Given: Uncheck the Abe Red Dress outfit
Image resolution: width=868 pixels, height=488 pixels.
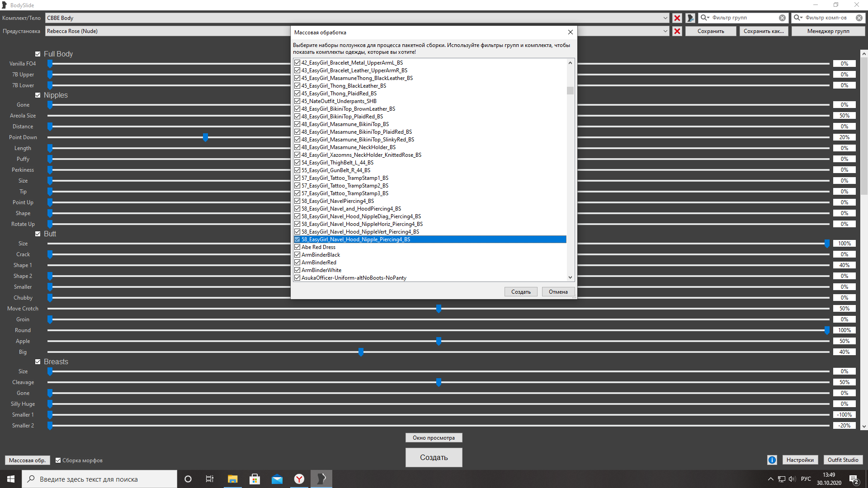Looking at the screenshot, I should tap(297, 247).
